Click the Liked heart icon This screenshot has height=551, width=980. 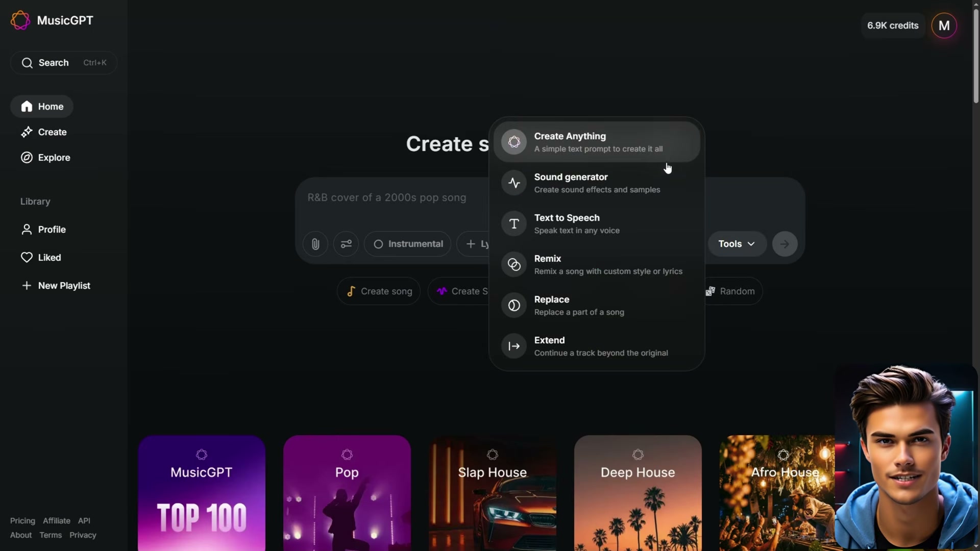[x=27, y=258]
